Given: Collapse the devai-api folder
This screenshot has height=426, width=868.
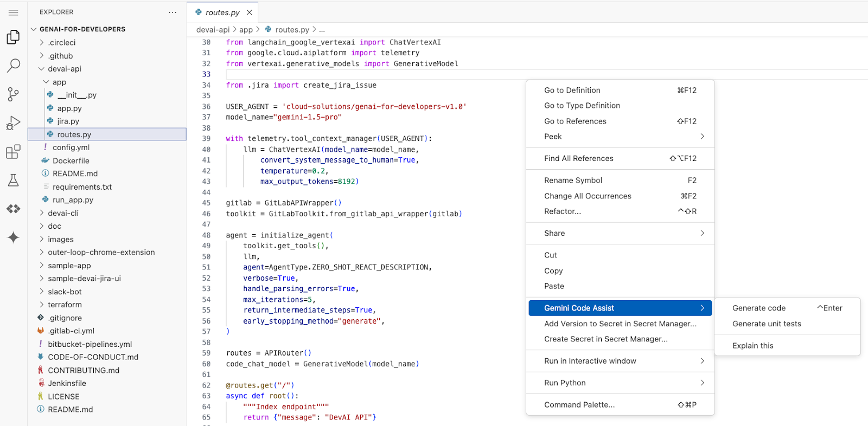Looking at the screenshot, I should point(107,69).
